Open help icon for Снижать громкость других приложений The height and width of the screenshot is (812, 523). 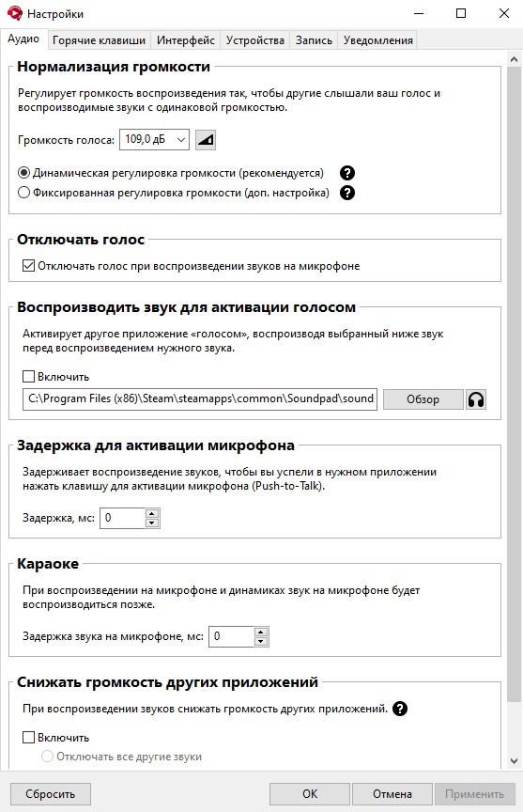coord(400,709)
